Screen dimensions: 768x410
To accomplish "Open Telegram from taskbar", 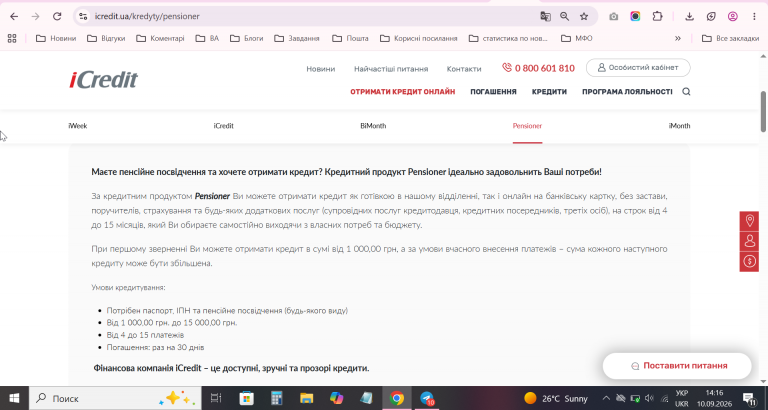I will point(427,398).
